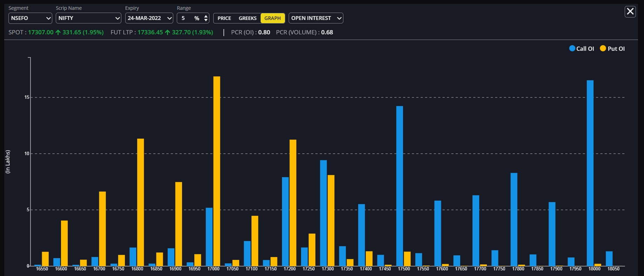Click the 17500 Call OI blue bar

pyautogui.click(x=400, y=186)
